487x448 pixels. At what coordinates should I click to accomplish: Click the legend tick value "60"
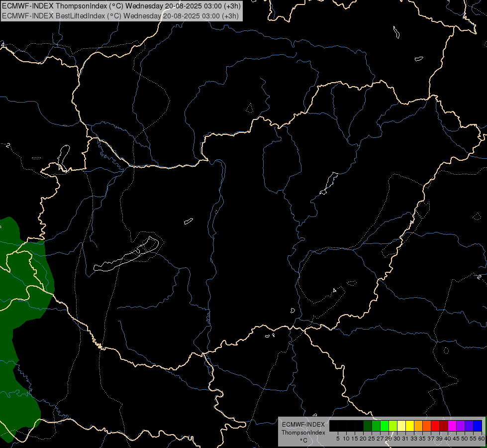tap(481, 439)
